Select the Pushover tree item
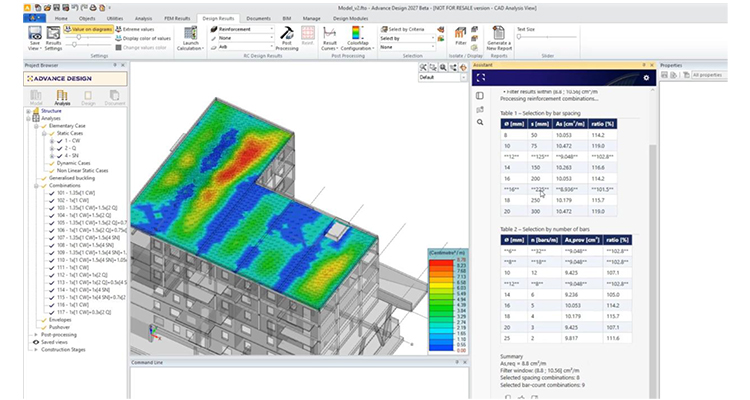This screenshot has width=750, height=400. pos(59,327)
